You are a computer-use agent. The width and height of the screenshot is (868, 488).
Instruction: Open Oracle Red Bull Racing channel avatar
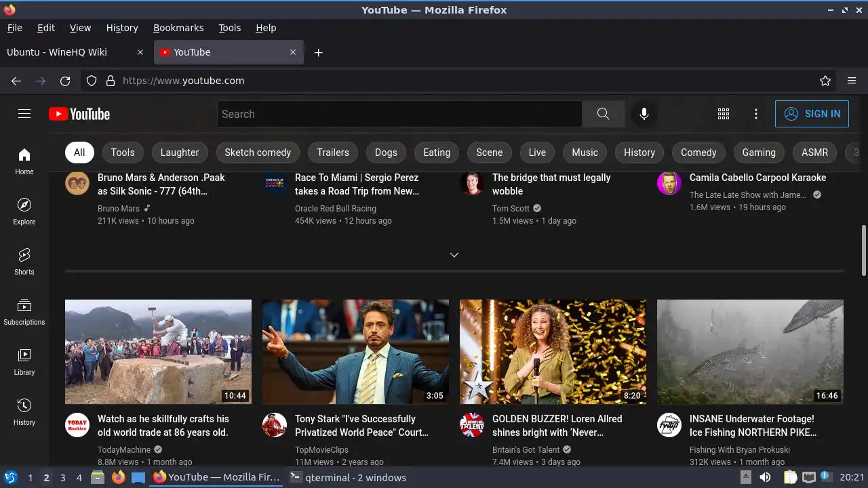point(275,183)
